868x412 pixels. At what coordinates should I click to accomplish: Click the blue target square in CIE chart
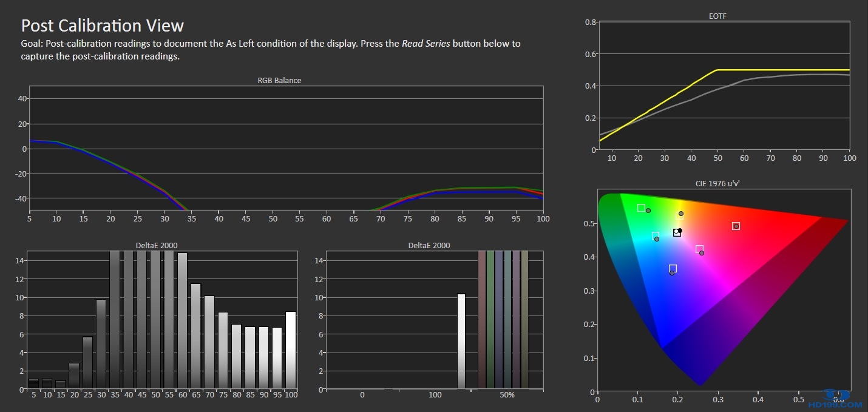(x=673, y=268)
